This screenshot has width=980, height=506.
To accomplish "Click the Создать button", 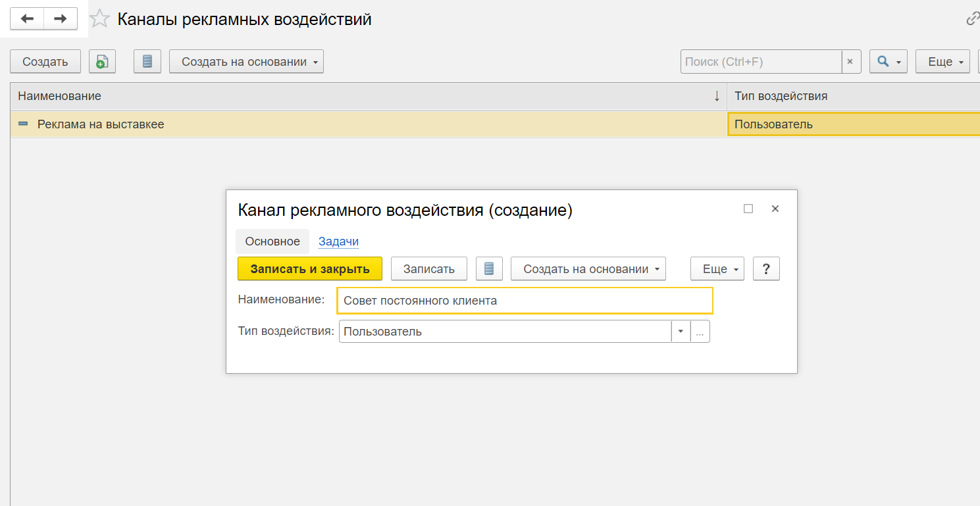I will click(45, 62).
